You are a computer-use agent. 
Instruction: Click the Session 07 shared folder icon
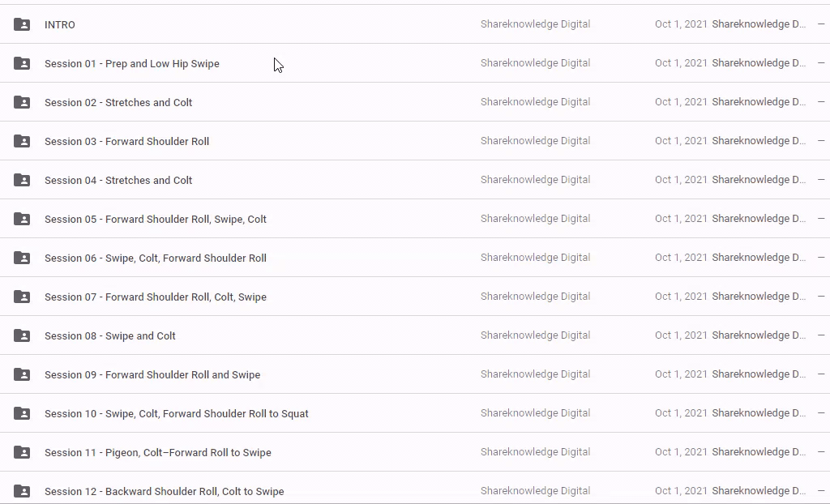pos(22,297)
